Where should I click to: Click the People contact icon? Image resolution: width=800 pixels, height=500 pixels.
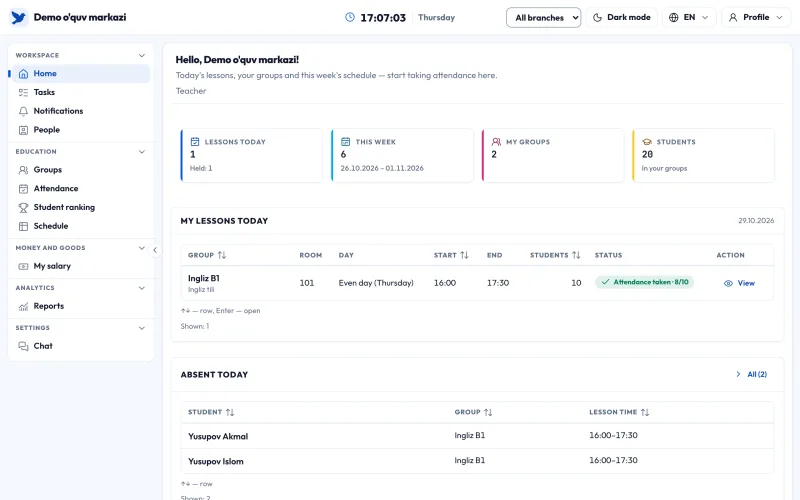click(23, 130)
